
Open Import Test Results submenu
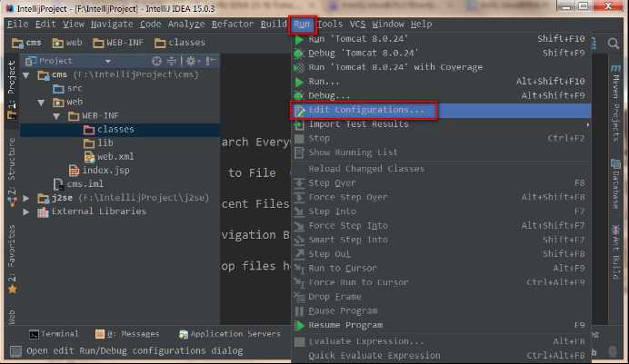tap(441, 124)
